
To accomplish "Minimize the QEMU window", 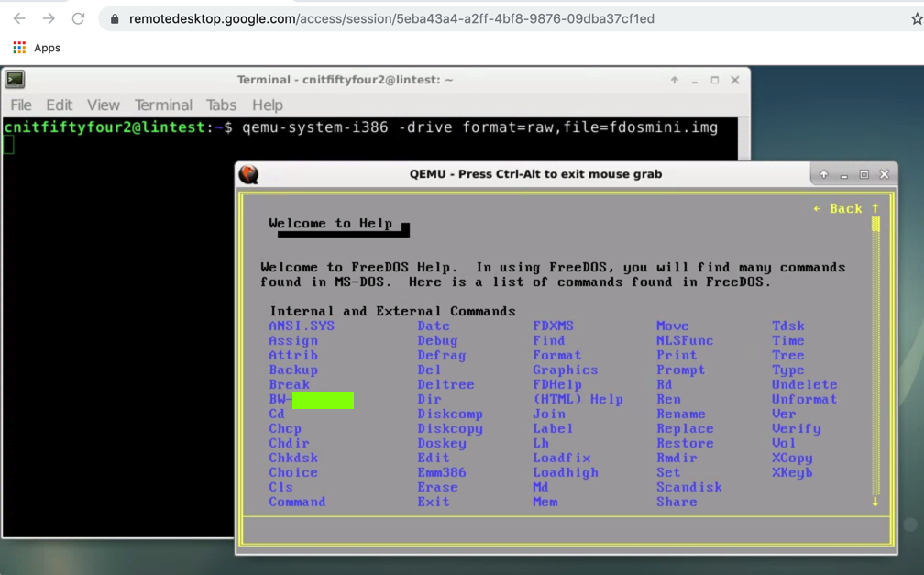I will click(844, 174).
